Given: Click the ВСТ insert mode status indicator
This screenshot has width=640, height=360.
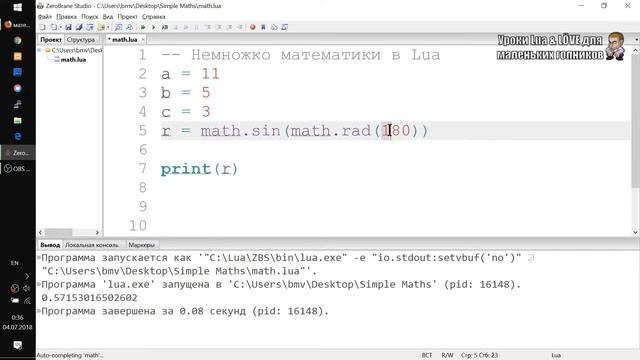Looking at the screenshot, I should 427,356.
